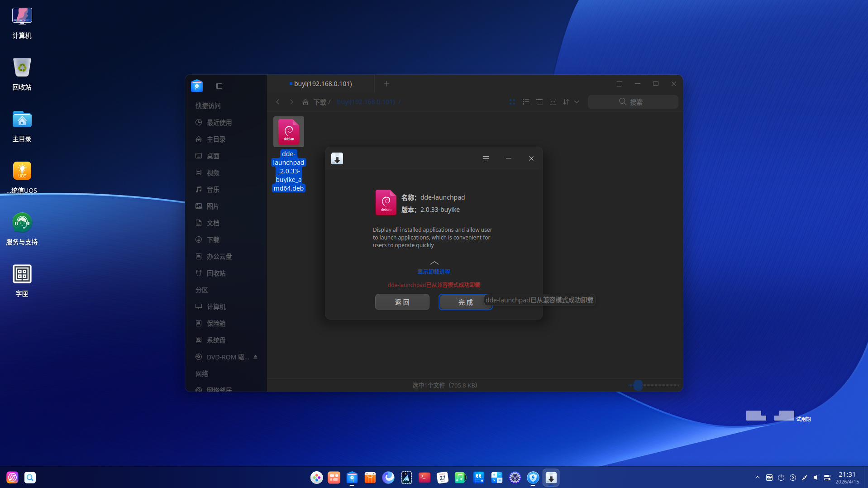
Task: Select dde-launchpad deb file thumbnail
Action: click(288, 132)
